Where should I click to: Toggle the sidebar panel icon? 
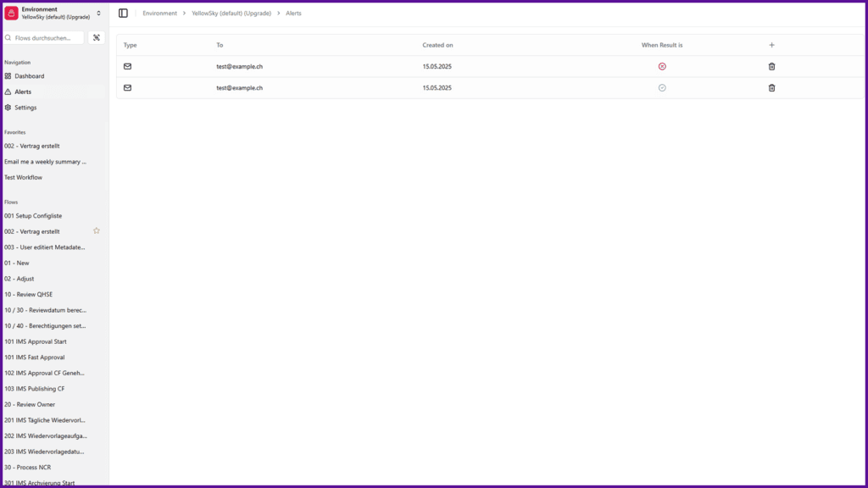coord(123,14)
